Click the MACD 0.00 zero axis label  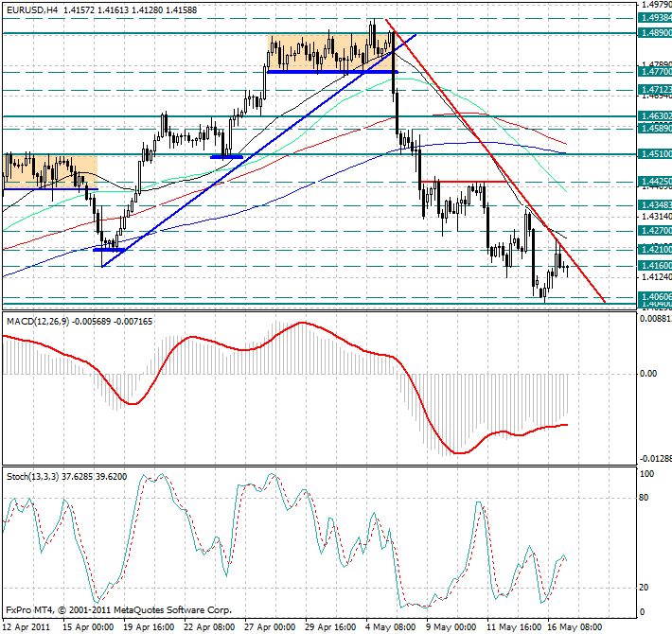(x=648, y=374)
